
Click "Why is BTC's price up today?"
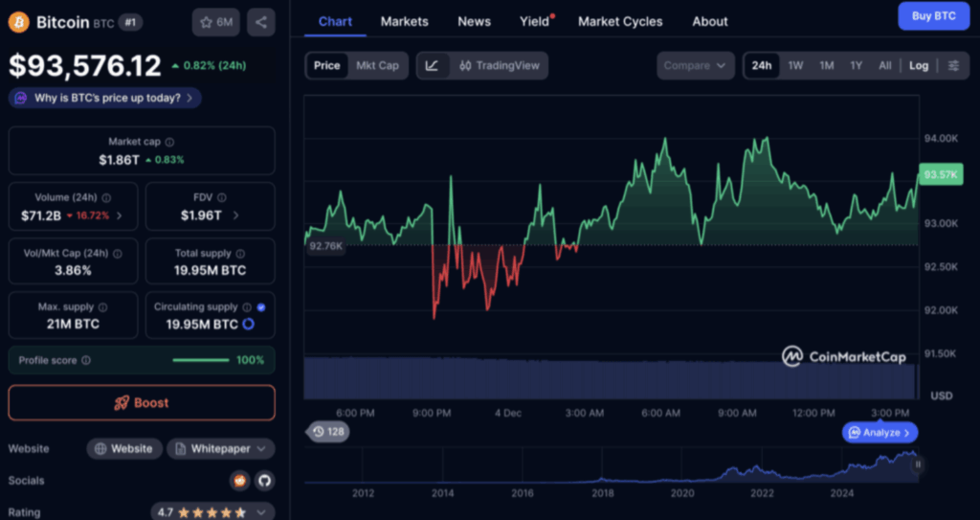(105, 98)
